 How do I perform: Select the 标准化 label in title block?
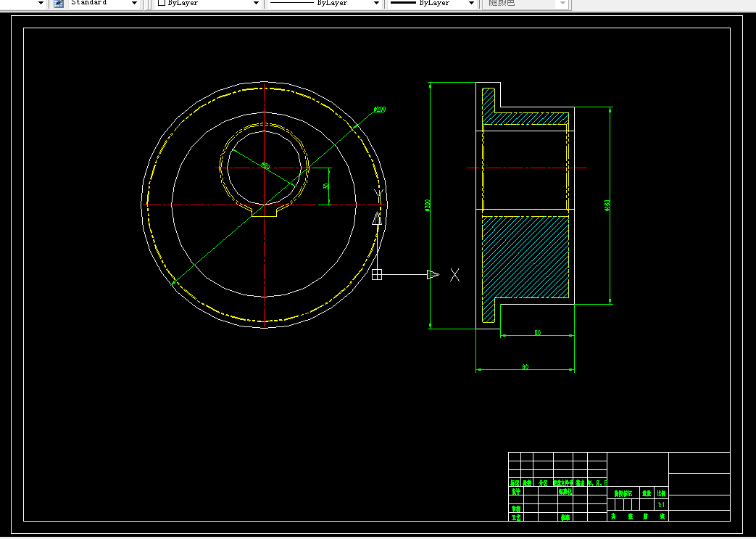(x=565, y=491)
